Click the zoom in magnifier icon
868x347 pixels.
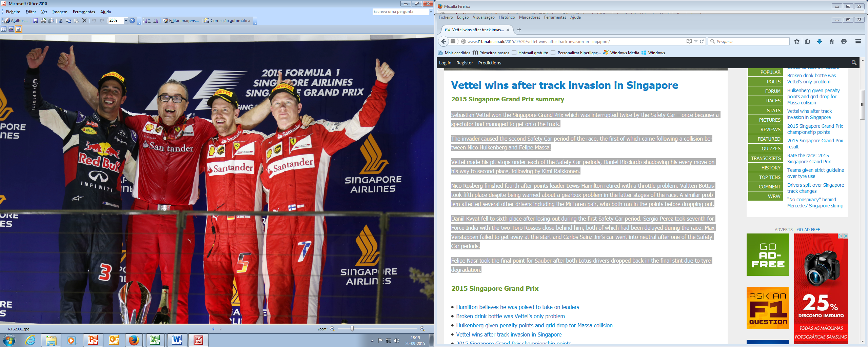click(x=422, y=329)
